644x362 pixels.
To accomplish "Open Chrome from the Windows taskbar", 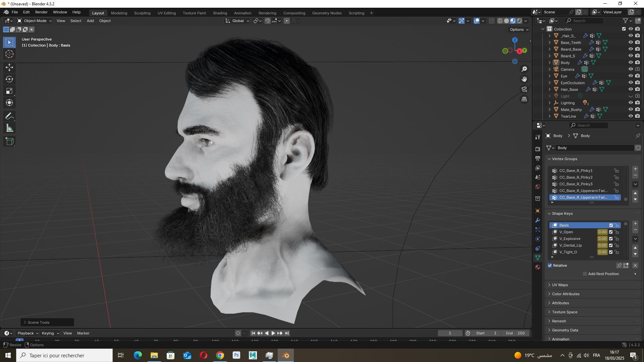I will (220, 355).
